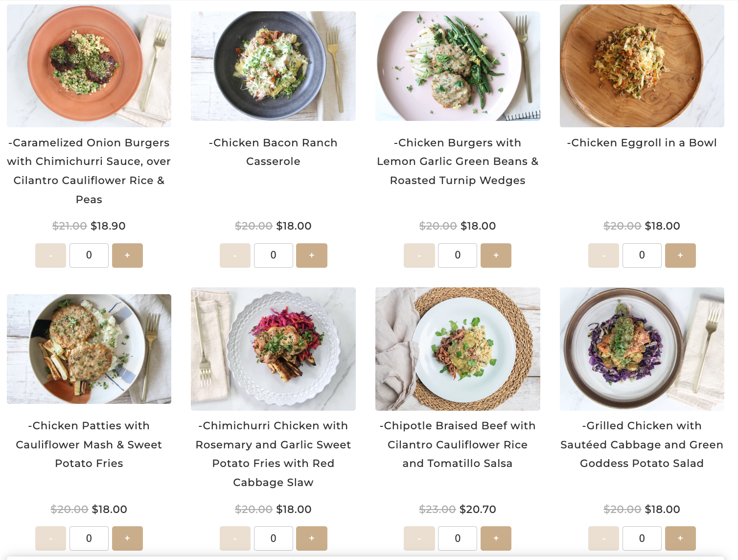This screenshot has width=738, height=560.
Task: Increase Chicken Burgers with Green Beans quantity
Action: tap(496, 256)
